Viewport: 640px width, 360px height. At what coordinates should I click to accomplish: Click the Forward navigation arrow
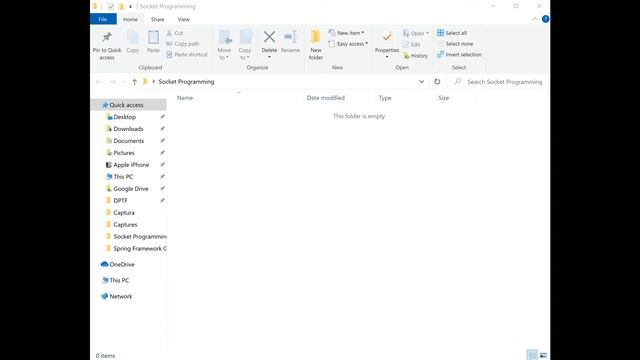point(112,82)
